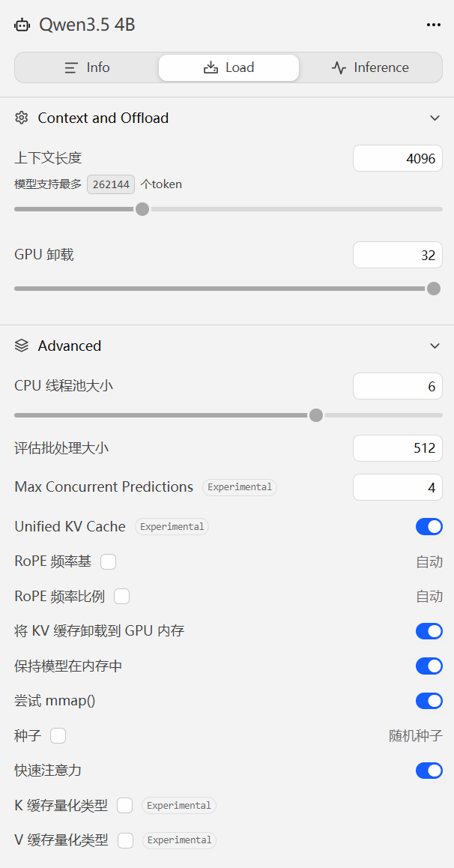Toggle 尝试 mmap() switch off
This screenshot has width=454, height=868.
429,701
